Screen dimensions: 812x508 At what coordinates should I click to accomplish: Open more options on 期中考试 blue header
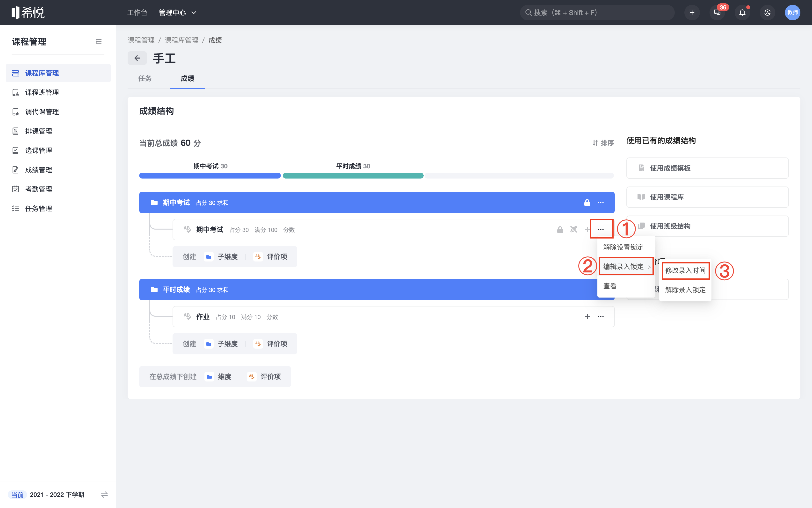(x=601, y=203)
